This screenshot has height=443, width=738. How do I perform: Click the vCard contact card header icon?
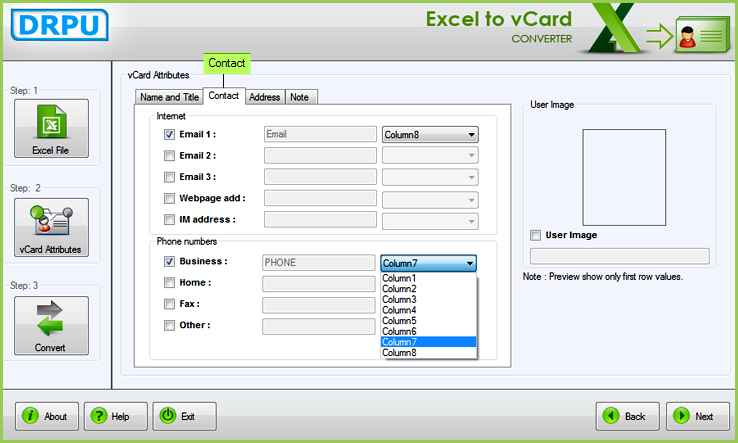pos(703,34)
